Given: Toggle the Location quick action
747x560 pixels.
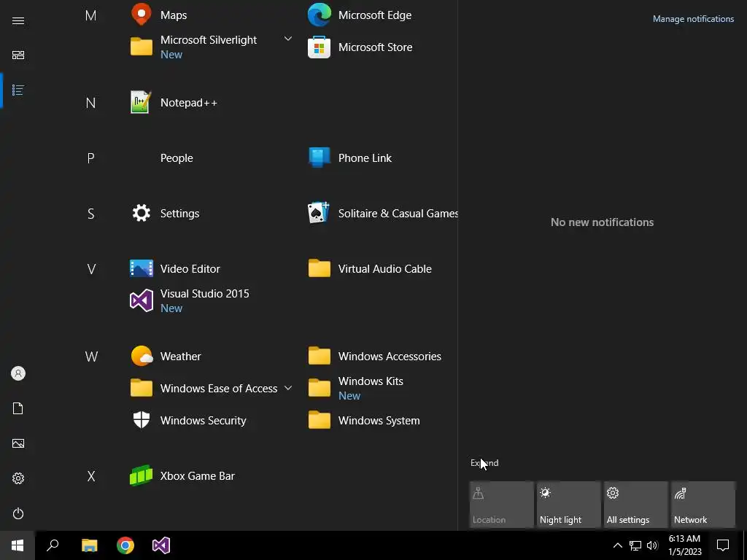Looking at the screenshot, I should point(501,505).
